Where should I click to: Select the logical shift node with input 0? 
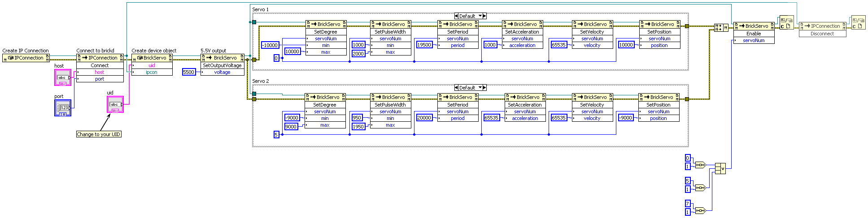point(700,165)
